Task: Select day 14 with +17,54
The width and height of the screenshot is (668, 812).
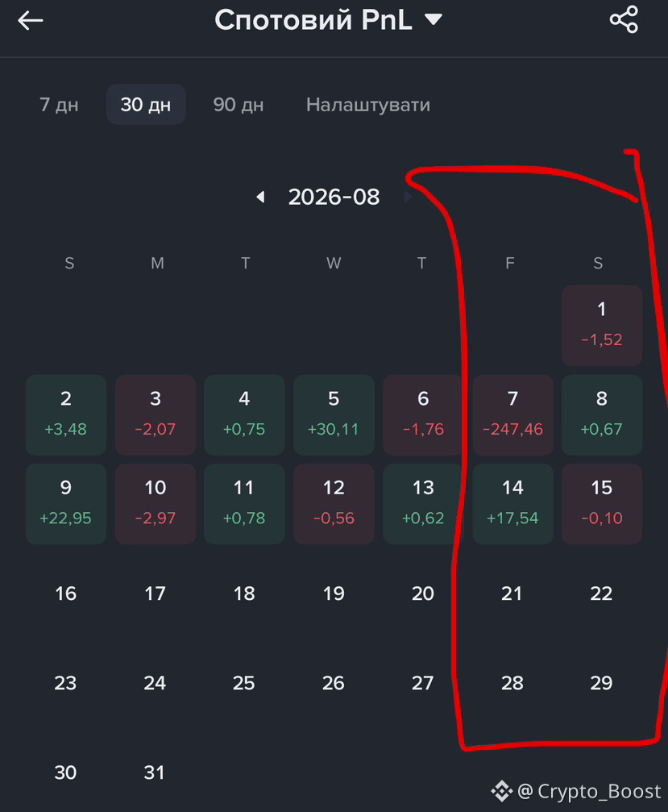Action: click(x=512, y=504)
